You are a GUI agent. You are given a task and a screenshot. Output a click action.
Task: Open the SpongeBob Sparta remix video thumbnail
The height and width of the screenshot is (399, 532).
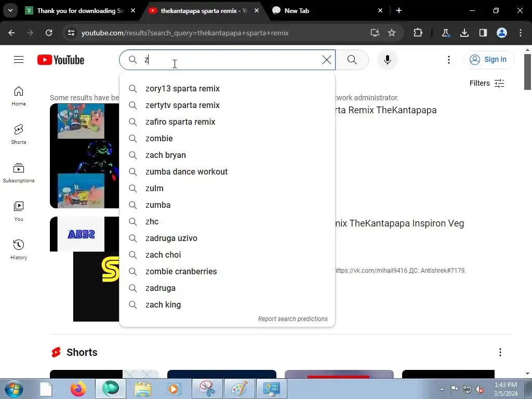coord(85,156)
